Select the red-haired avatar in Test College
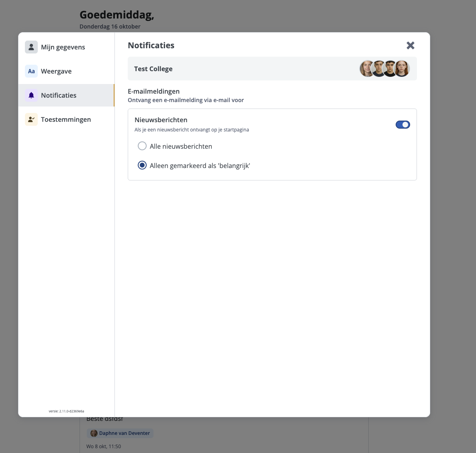The height and width of the screenshot is (453, 476). pos(402,69)
